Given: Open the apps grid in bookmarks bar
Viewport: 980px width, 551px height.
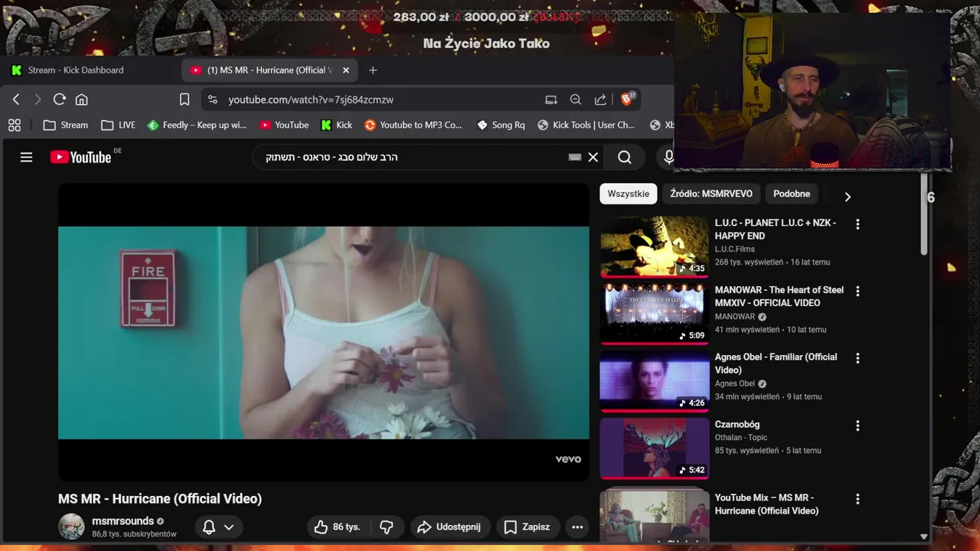Looking at the screenshot, I should click(x=15, y=125).
